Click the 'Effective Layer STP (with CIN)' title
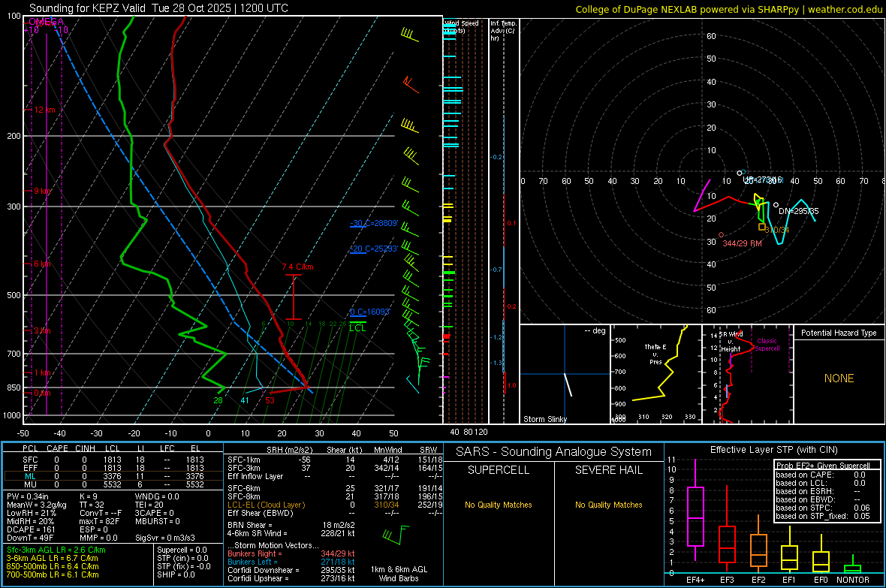The height and width of the screenshot is (588, 886). tap(773, 450)
